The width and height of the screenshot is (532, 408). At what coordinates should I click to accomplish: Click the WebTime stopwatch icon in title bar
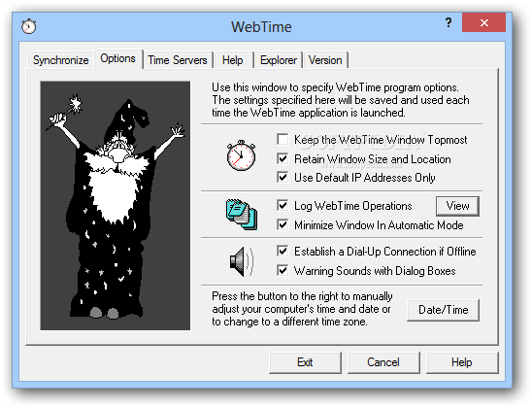point(28,26)
